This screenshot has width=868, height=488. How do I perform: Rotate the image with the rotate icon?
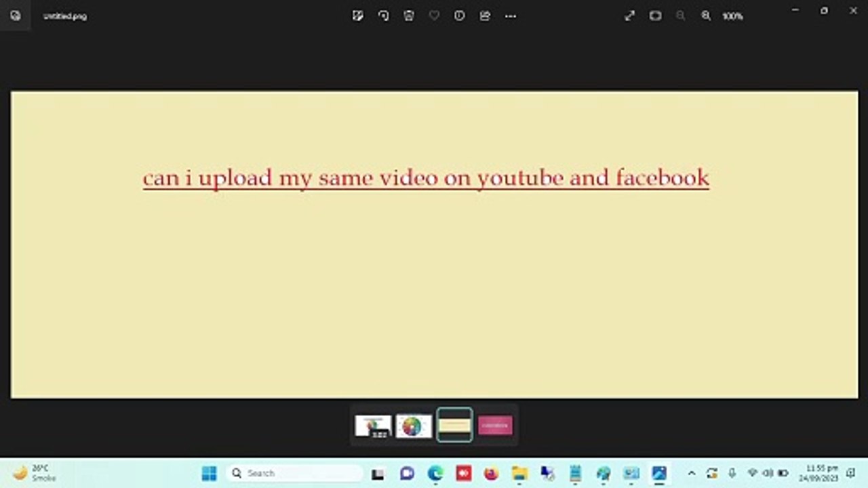pyautogui.click(x=383, y=16)
